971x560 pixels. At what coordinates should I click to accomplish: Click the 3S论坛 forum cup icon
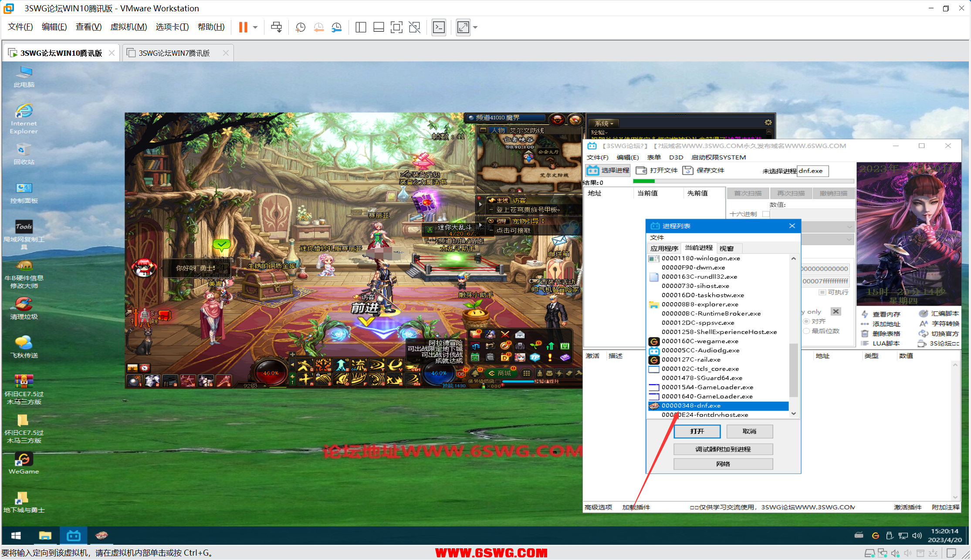click(x=922, y=343)
